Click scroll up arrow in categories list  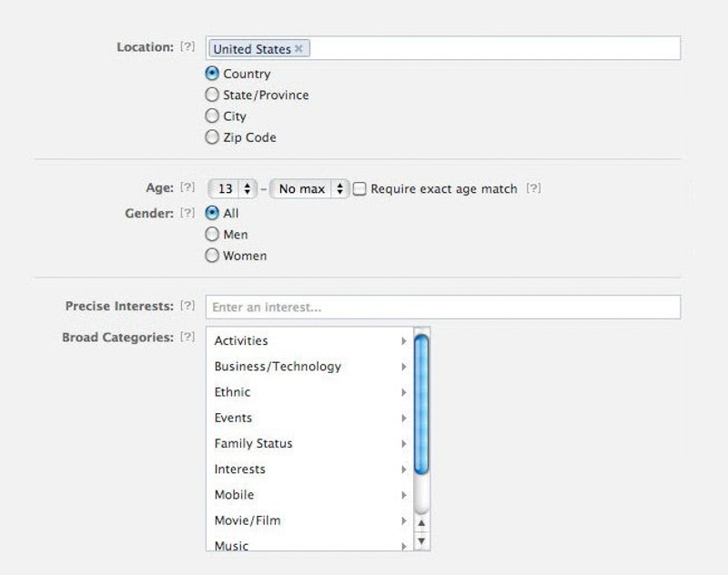(420, 524)
